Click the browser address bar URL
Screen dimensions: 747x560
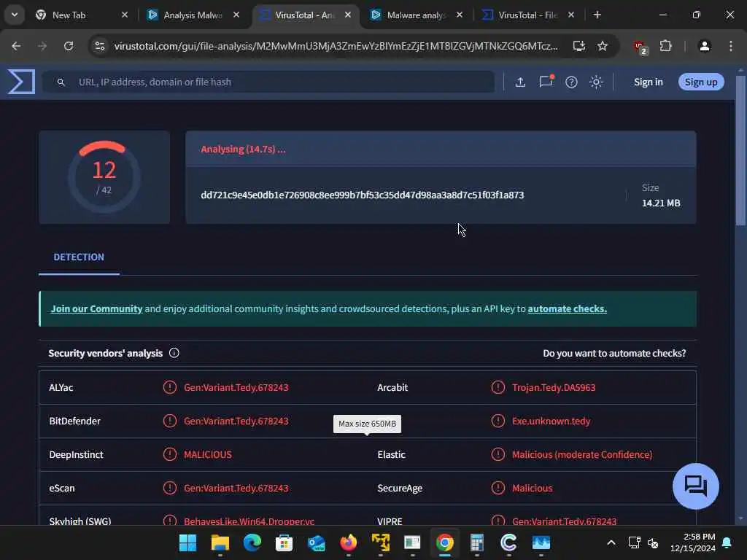336,46
